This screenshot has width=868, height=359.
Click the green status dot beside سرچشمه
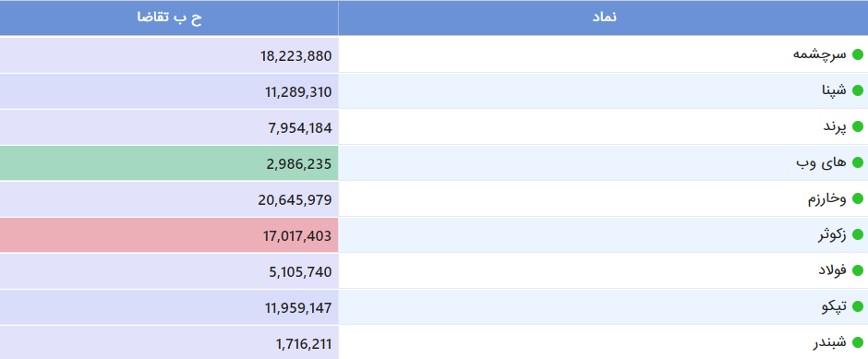click(x=858, y=54)
